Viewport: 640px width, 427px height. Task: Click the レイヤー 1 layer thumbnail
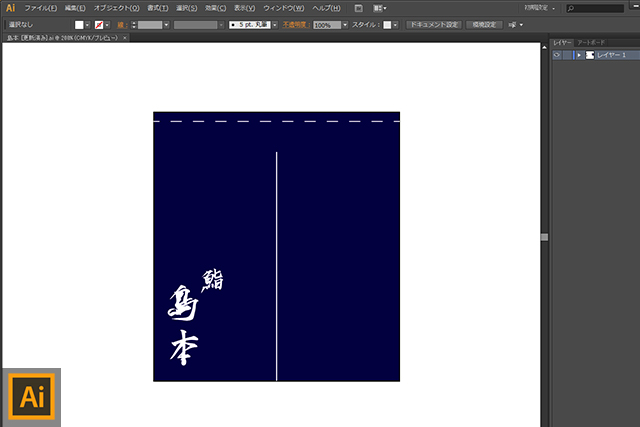(589, 55)
